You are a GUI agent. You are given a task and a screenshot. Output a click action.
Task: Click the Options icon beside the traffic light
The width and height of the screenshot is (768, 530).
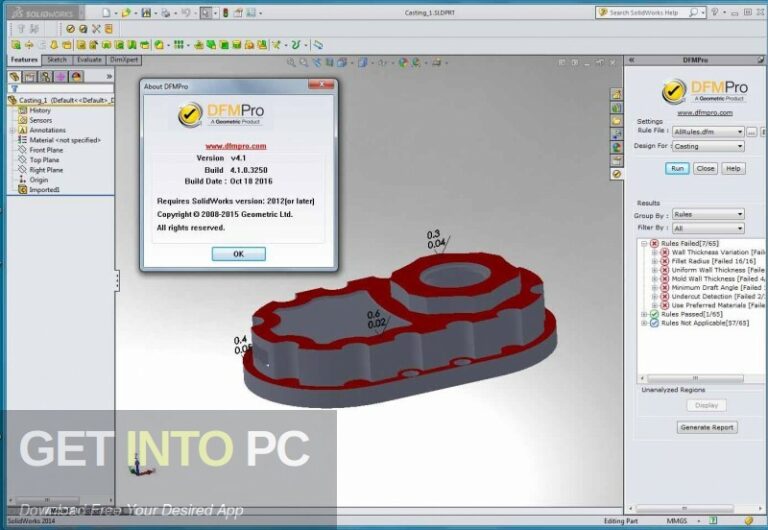pyautogui.click(x=238, y=13)
